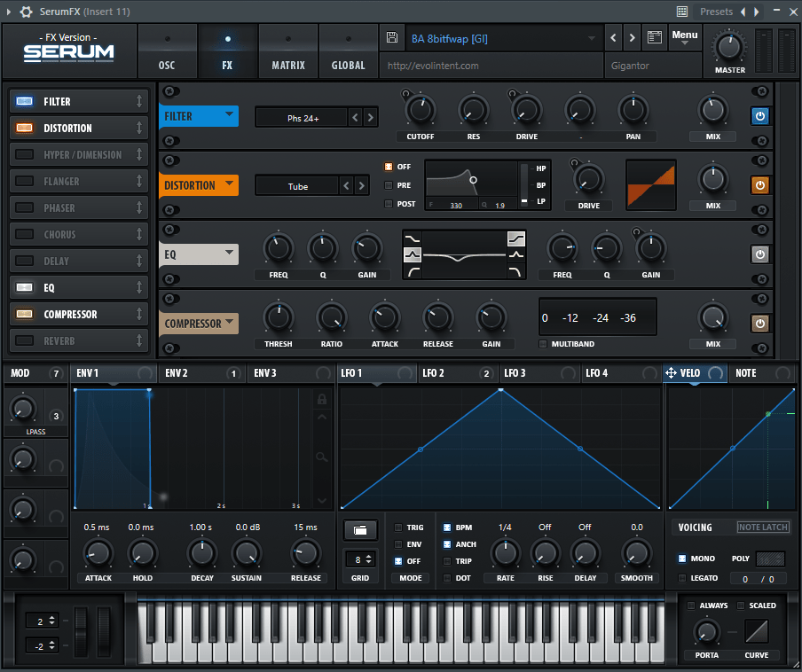Select the EQ low-cut shape icon

click(413, 271)
